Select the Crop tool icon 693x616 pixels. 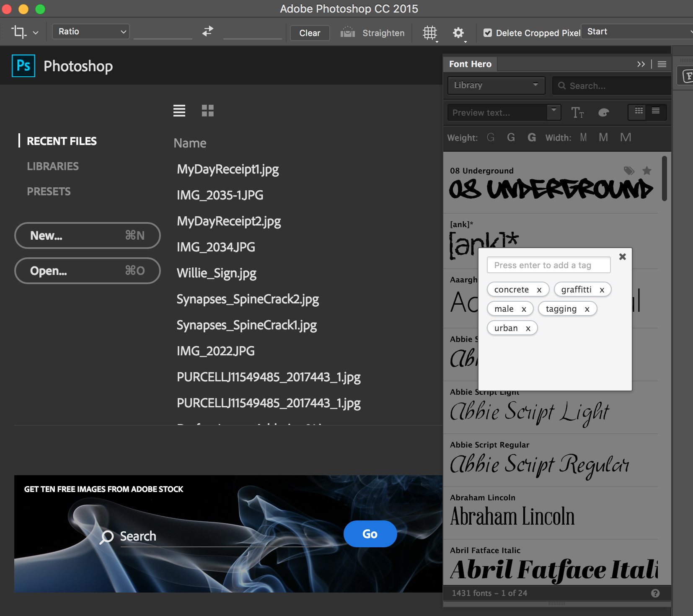pyautogui.click(x=19, y=32)
